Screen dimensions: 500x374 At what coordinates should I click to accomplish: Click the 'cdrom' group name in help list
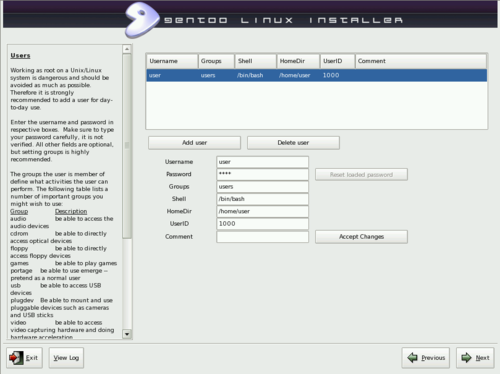click(19, 234)
